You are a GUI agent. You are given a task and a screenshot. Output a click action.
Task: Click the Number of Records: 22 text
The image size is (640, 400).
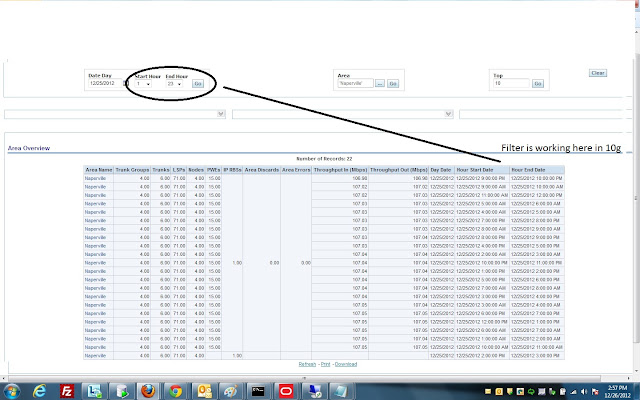pos(324,159)
